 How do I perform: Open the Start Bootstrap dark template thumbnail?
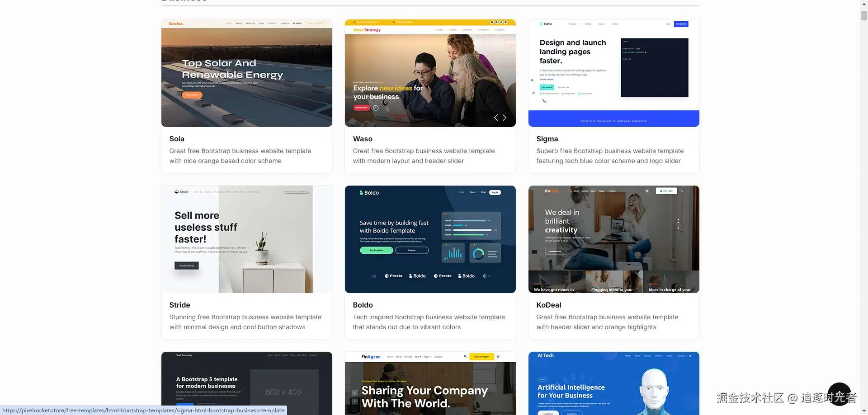[246, 383]
